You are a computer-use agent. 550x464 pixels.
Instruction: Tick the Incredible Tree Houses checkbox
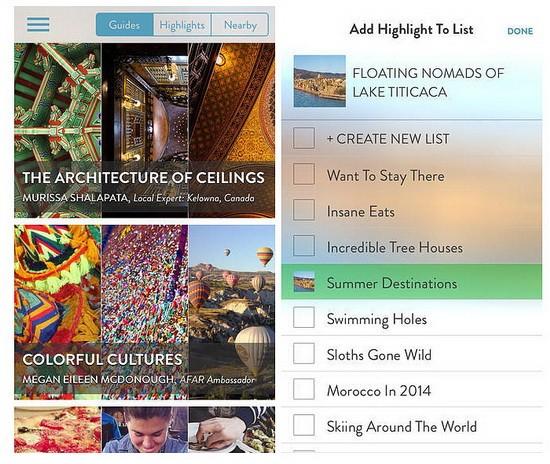point(304,246)
